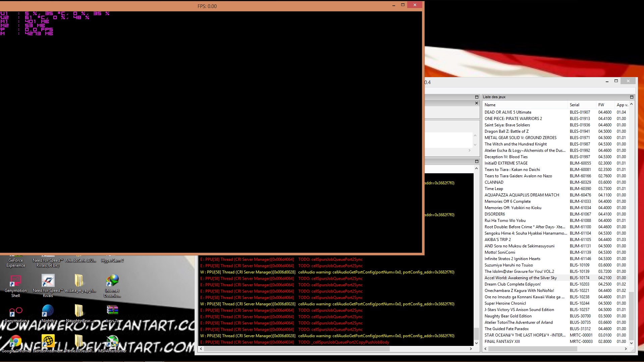Close the small docked panel with X
The width and height of the screenshot is (644, 362).
tap(477, 103)
